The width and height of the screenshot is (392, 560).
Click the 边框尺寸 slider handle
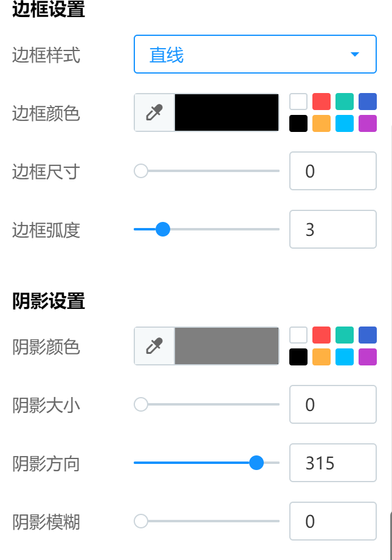(141, 171)
